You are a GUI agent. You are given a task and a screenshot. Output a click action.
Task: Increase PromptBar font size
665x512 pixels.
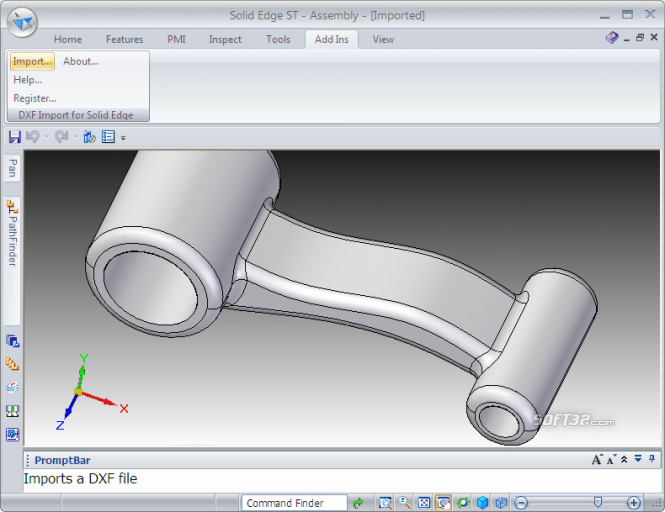(x=597, y=459)
